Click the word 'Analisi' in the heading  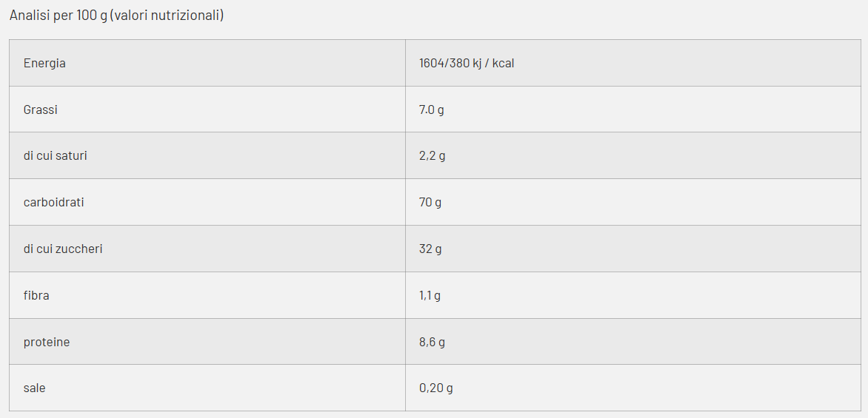[30, 16]
